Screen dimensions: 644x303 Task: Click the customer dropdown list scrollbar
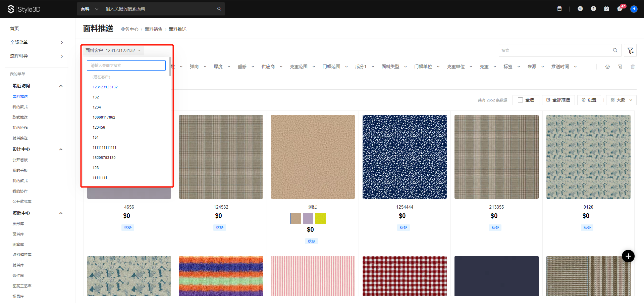point(170,67)
